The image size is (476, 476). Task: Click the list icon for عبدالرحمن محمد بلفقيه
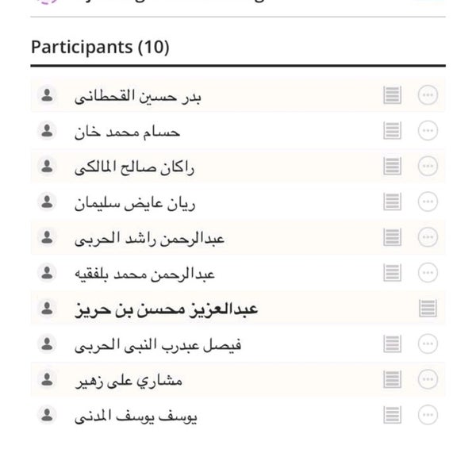coord(392,273)
